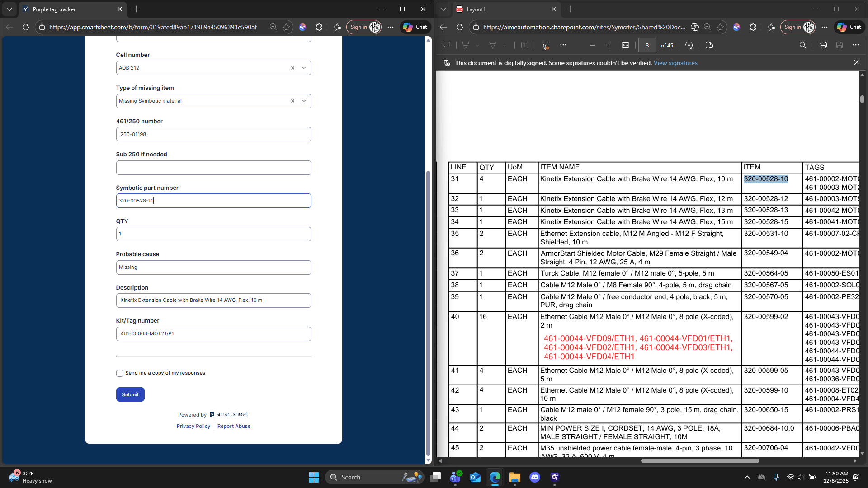Click the QTY input field
Image resolution: width=868 pixels, height=488 pixels.
(214, 234)
